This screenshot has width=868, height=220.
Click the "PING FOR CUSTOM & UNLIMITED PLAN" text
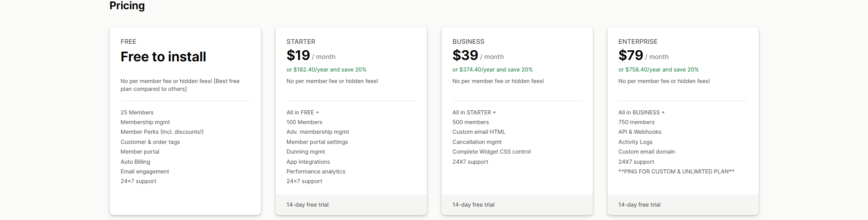click(676, 172)
